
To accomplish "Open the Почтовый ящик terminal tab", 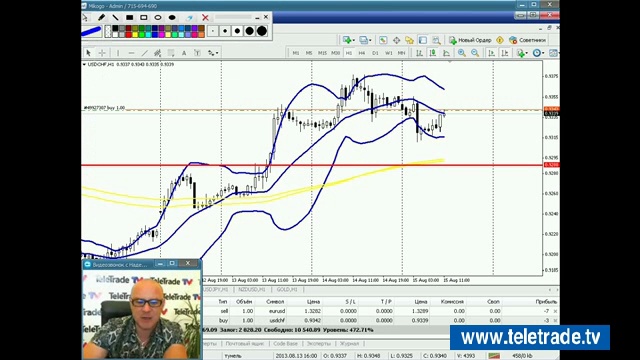I will (244, 344).
